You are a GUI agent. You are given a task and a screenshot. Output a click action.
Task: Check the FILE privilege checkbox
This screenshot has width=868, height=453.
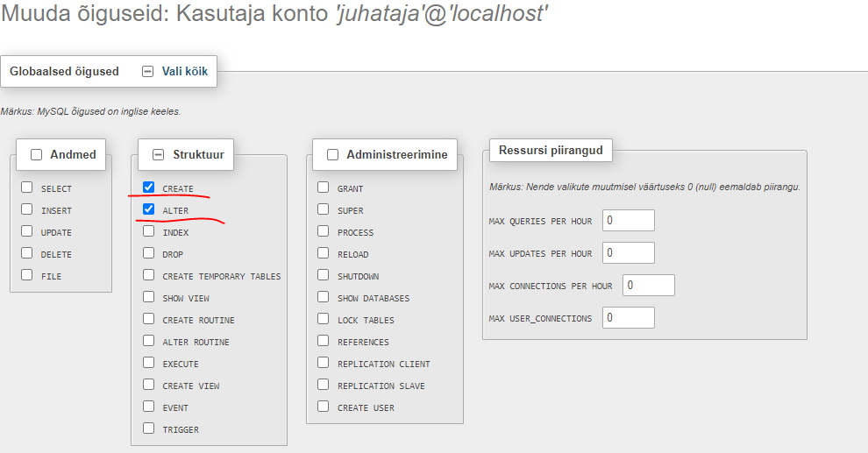[27, 275]
